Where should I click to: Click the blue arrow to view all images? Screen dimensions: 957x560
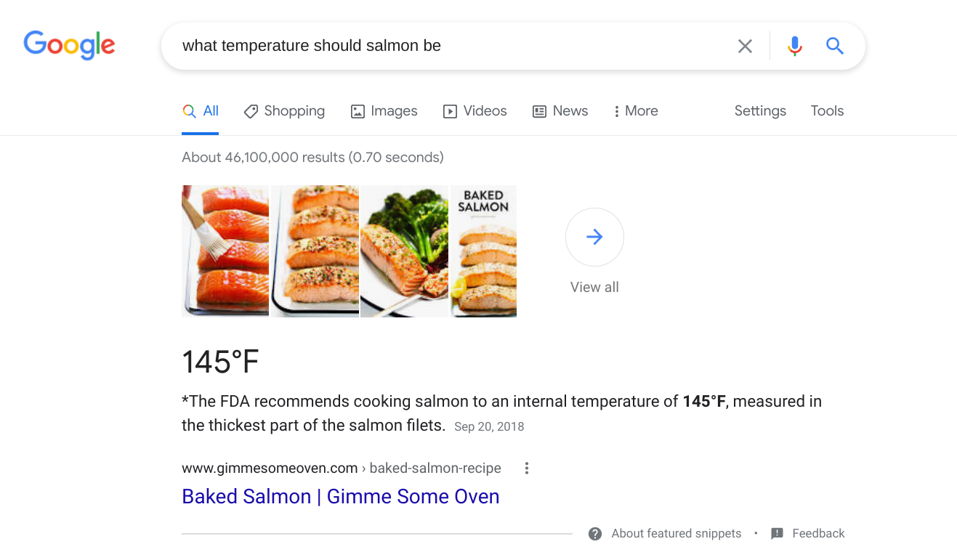(x=594, y=237)
